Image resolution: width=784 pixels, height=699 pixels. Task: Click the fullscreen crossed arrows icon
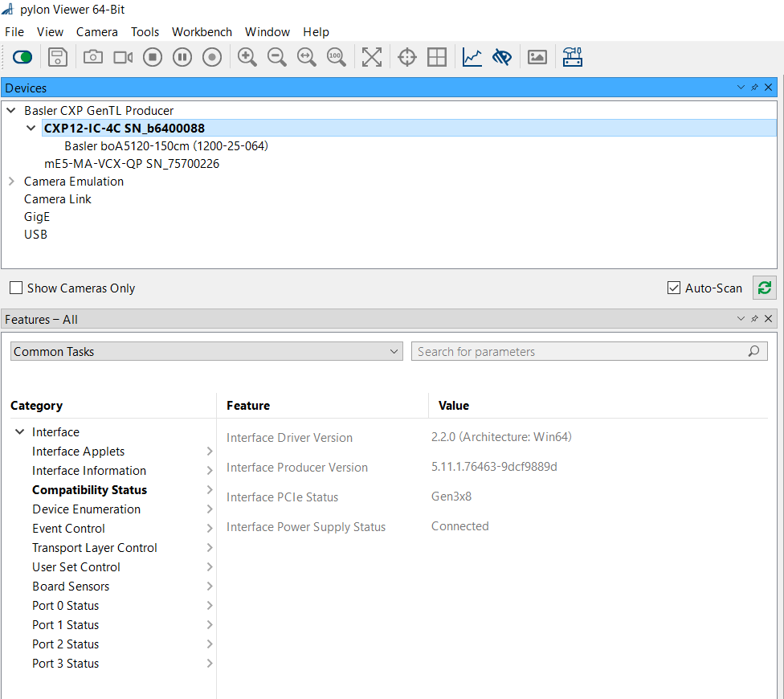pos(371,57)
